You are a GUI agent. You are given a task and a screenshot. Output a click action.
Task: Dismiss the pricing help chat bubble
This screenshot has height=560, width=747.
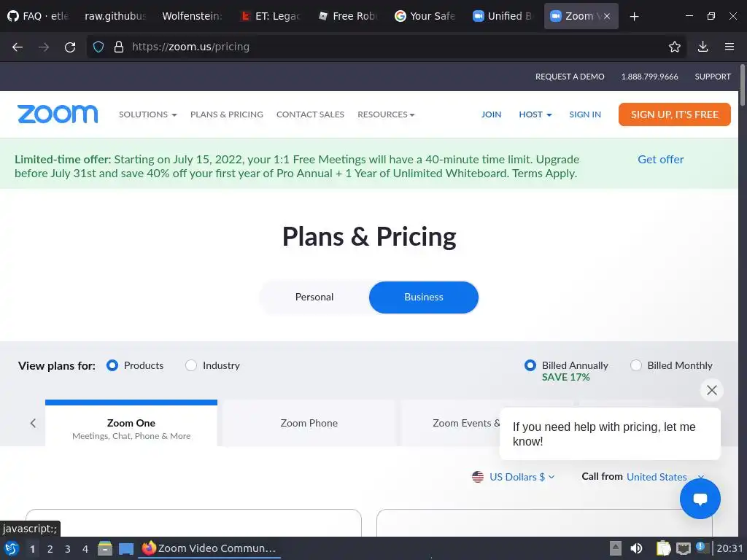coord(712,390)
